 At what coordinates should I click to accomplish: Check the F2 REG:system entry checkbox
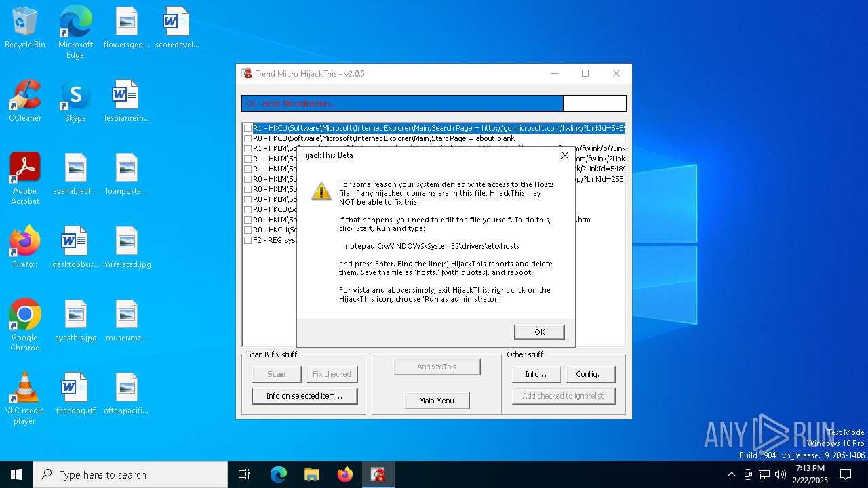(x=248, y=240)
